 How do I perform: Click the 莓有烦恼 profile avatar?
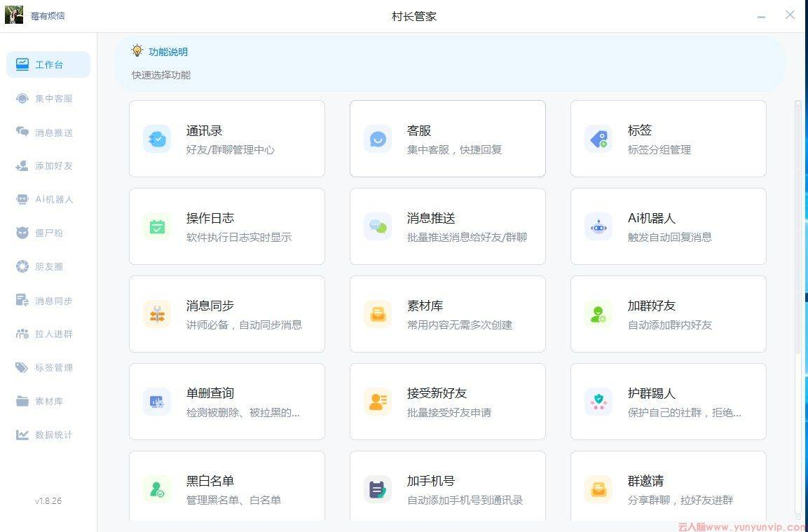click(13, 14)
